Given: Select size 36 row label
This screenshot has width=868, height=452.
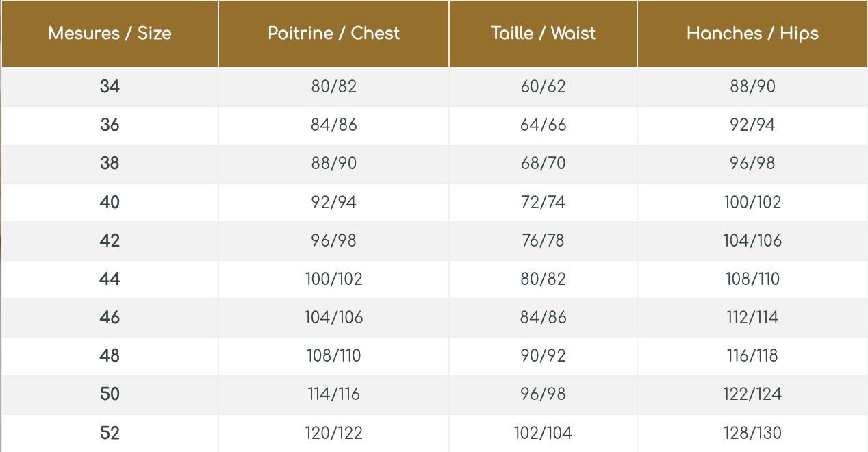Looking at the screenshot, I should click(110, 125).
